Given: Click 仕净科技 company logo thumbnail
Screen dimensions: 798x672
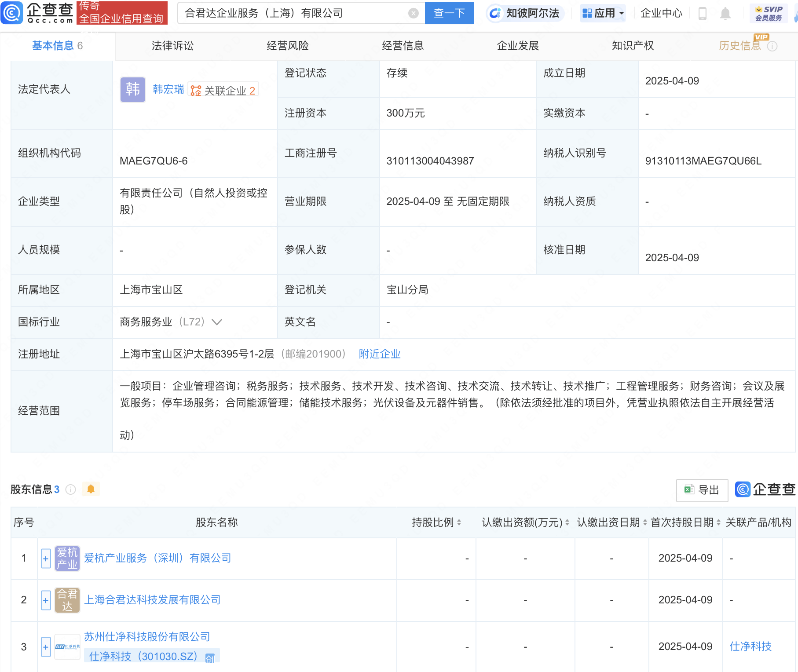Looking at the screenshot, I should pyautogui.click(x=67, y=647).
